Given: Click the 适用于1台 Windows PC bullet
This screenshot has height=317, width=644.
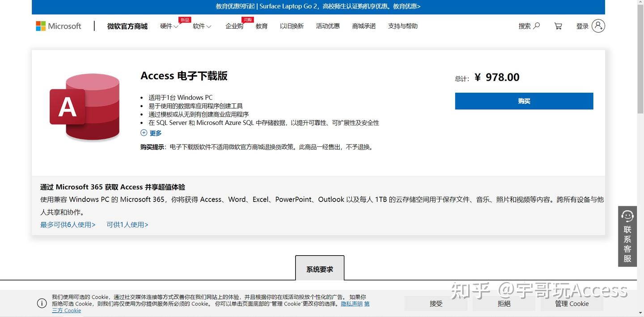Looking at the screenshot, I should pyautogui.click(x=181, y=97).
